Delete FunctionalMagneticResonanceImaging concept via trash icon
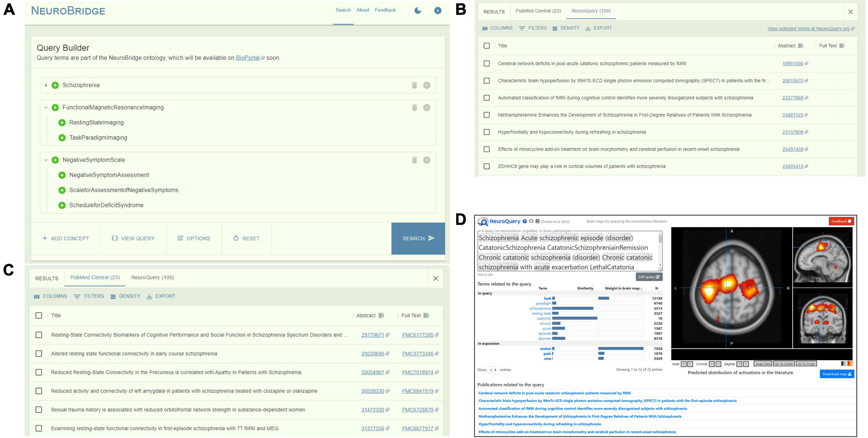 (414, 108)
